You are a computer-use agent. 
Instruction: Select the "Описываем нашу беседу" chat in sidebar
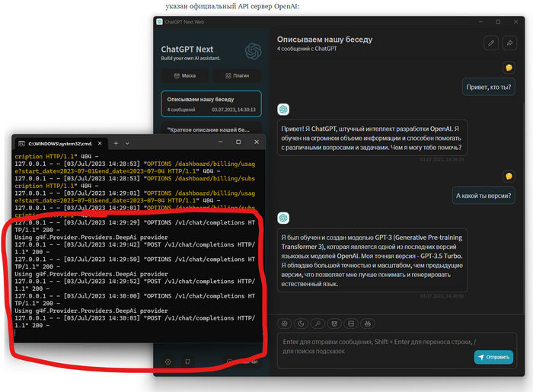click(211, 104)
